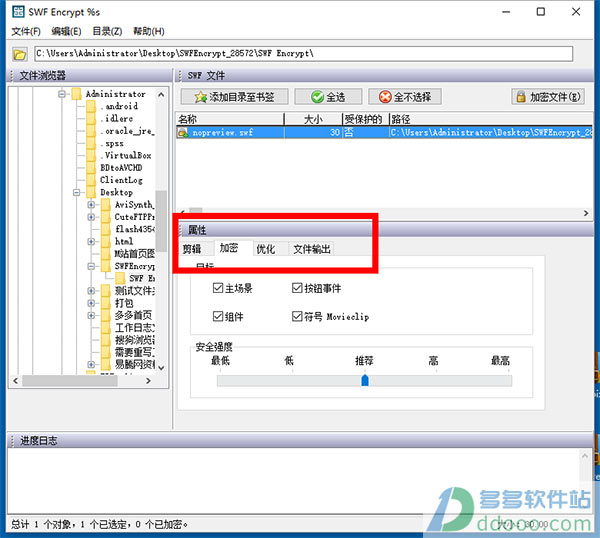Viewport: 600px width, 538px height.
Task: Collapse the Desktop tree node
Action: (x=77, y=192)
